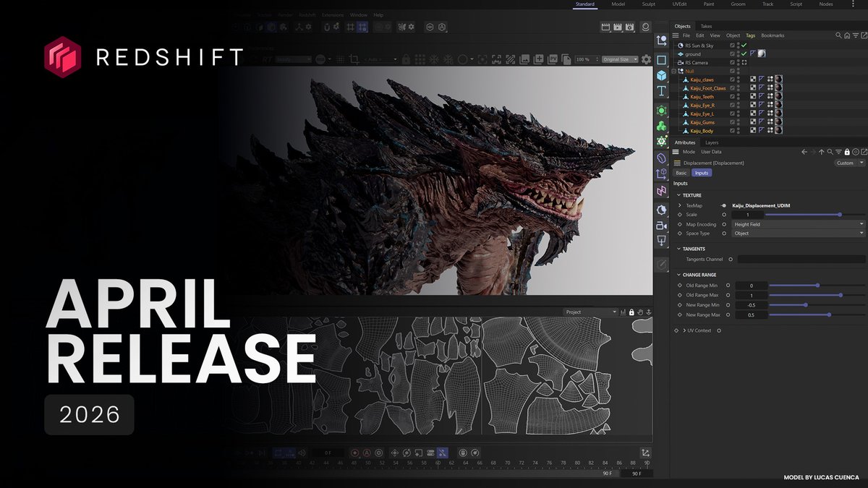This screenshot has height=488, width=868.
Task: Toggle the layer checkbox for Kaiju_Body
Action: click(x=733, y=131)
